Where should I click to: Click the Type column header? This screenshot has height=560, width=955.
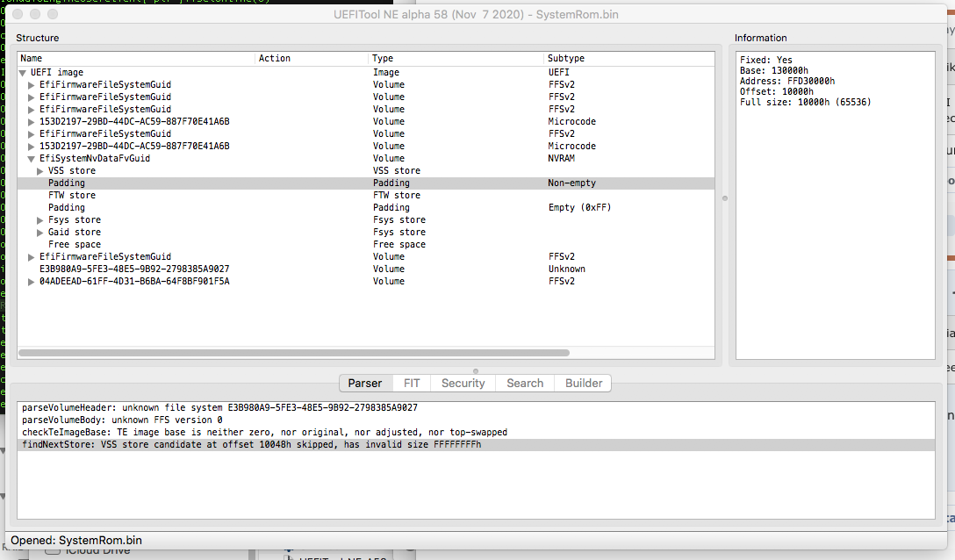[456, 59]
